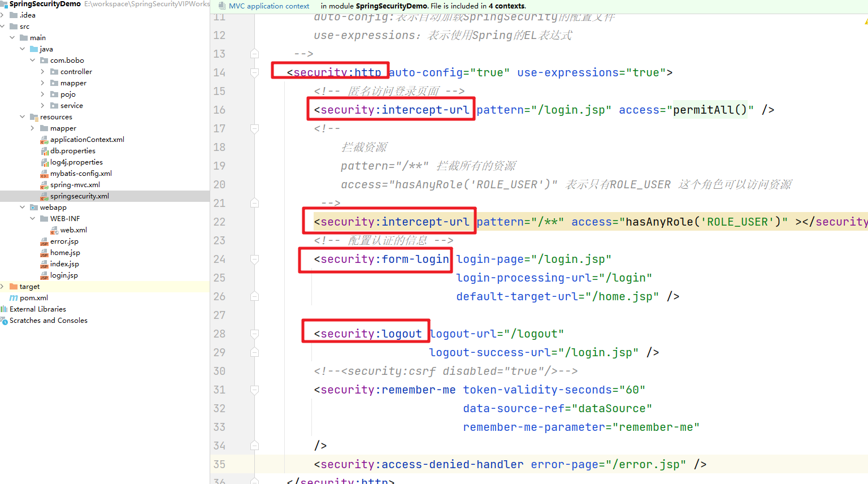Select Scratches and Consoles label
Viewport: 868px width, 484px height.
49,321
